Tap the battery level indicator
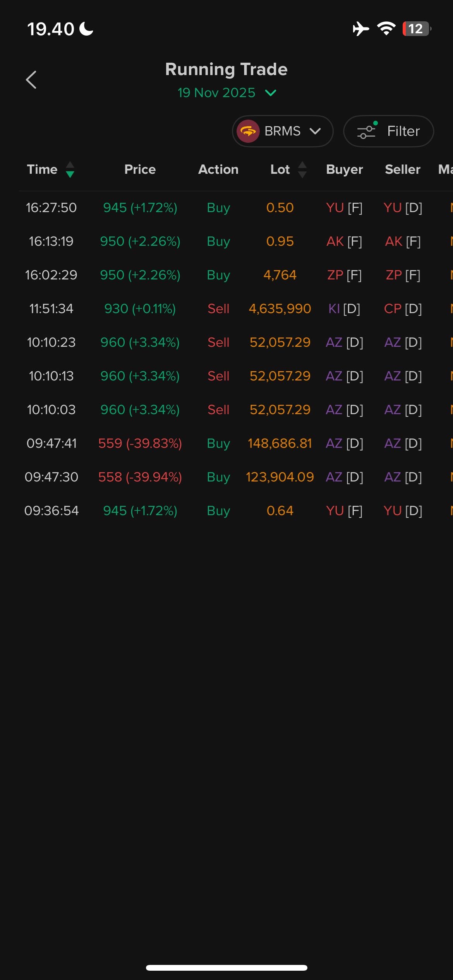This screenshot has height=980, width=453. tap(417, 29)
